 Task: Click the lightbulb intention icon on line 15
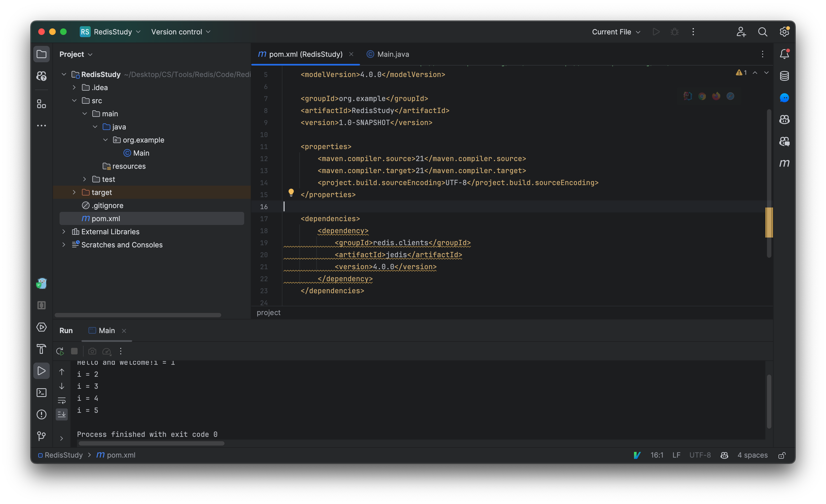tap(291, 192)
